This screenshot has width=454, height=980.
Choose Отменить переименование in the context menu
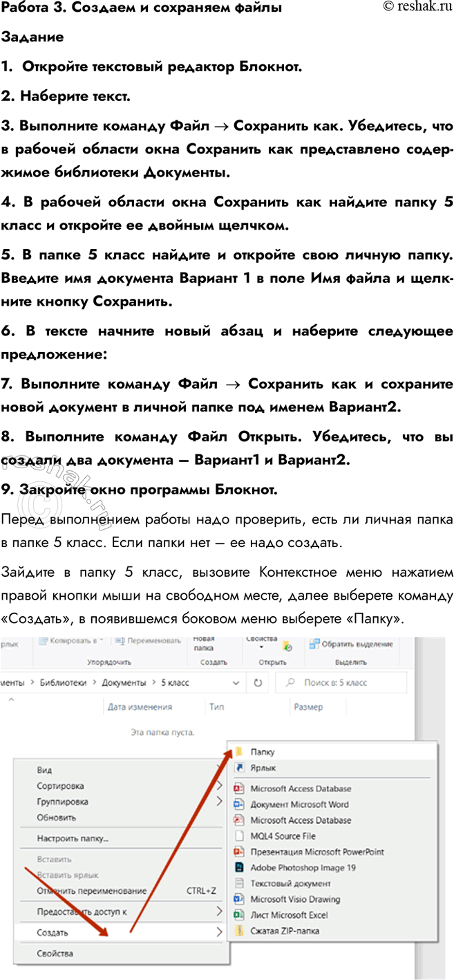[120, 891]
